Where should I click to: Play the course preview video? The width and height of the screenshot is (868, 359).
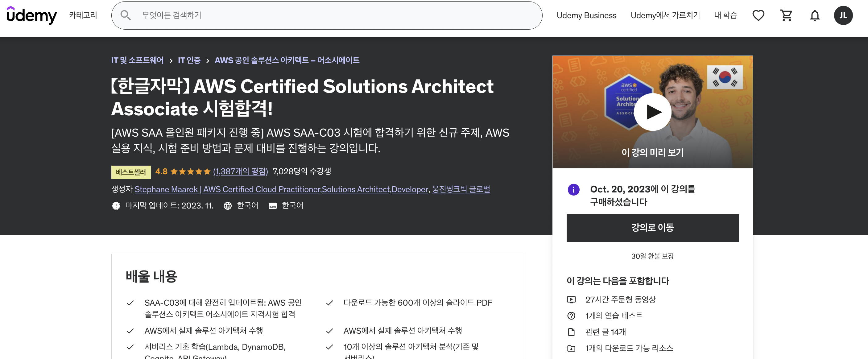click(652, 112)
